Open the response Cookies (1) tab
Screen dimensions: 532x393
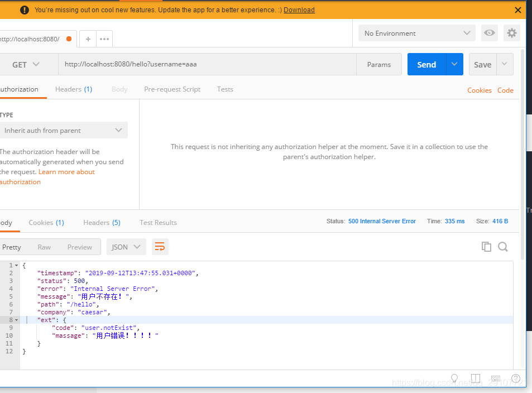(x=46, y=223)
